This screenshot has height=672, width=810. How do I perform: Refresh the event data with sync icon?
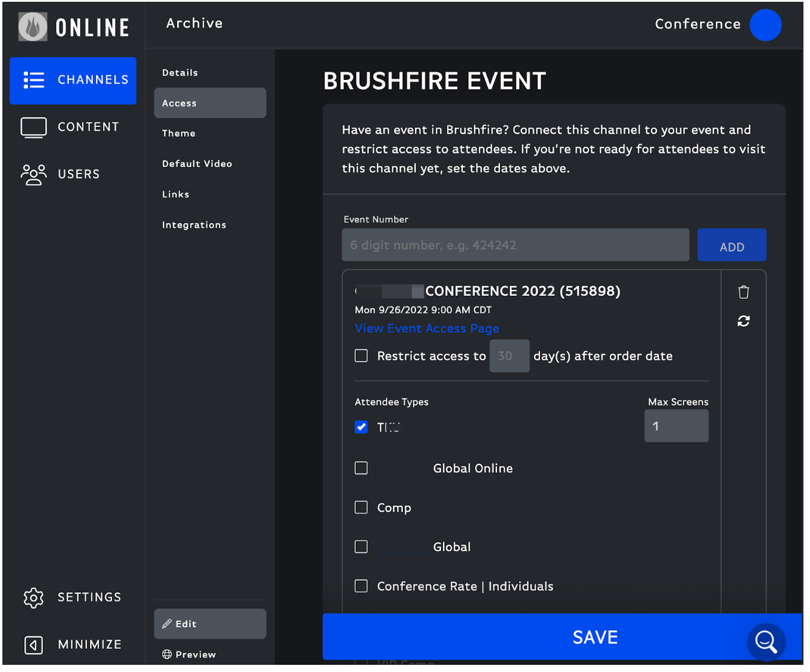(743, 321)
